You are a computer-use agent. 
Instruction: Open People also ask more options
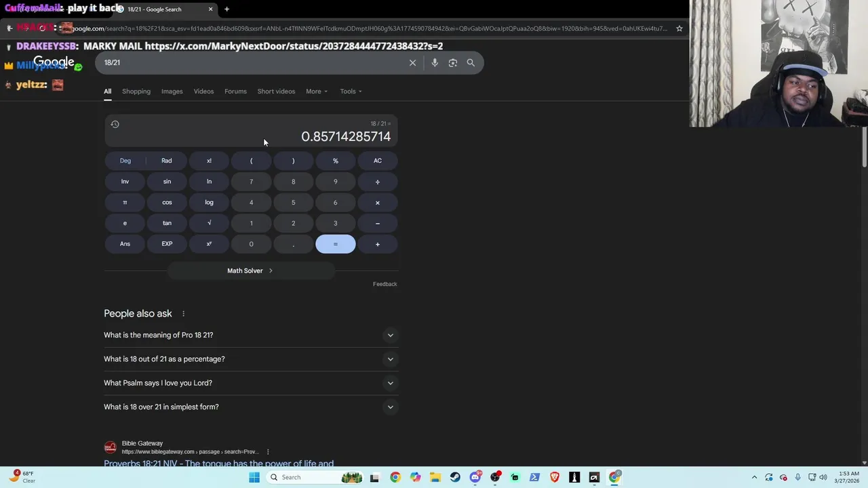click(x=183, y=314)
